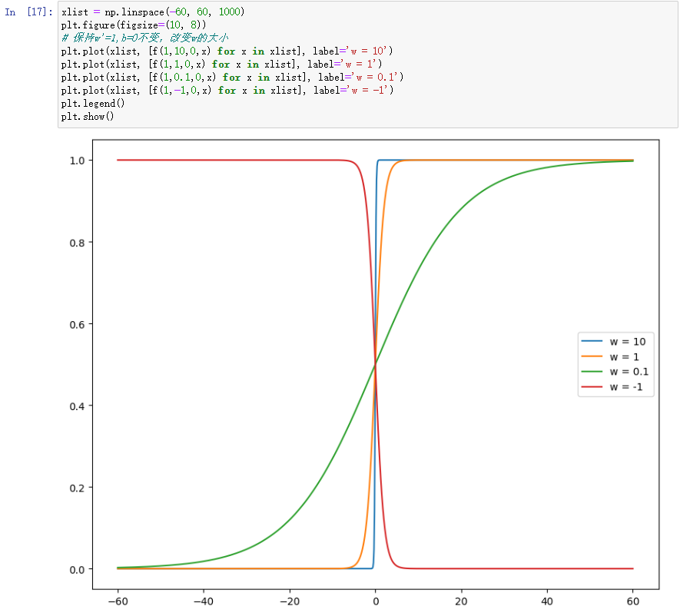Click the plot line with label 'w = 10'

click(x=227, y=51)
